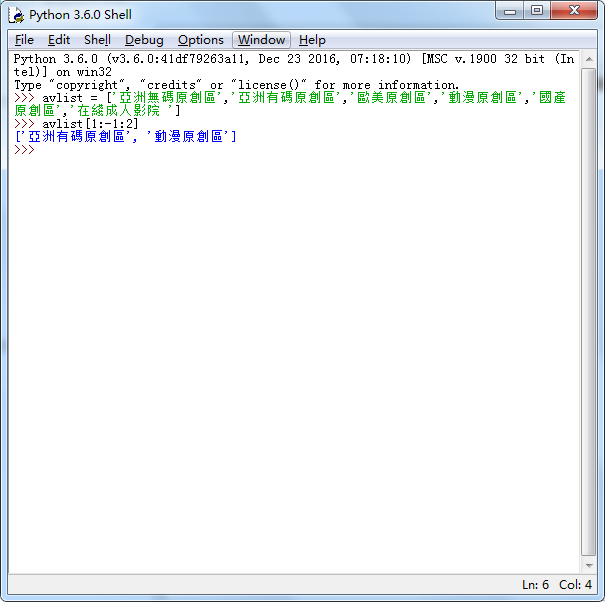
Task: Click the scrollbar up arrow
Action: (589, 59)
